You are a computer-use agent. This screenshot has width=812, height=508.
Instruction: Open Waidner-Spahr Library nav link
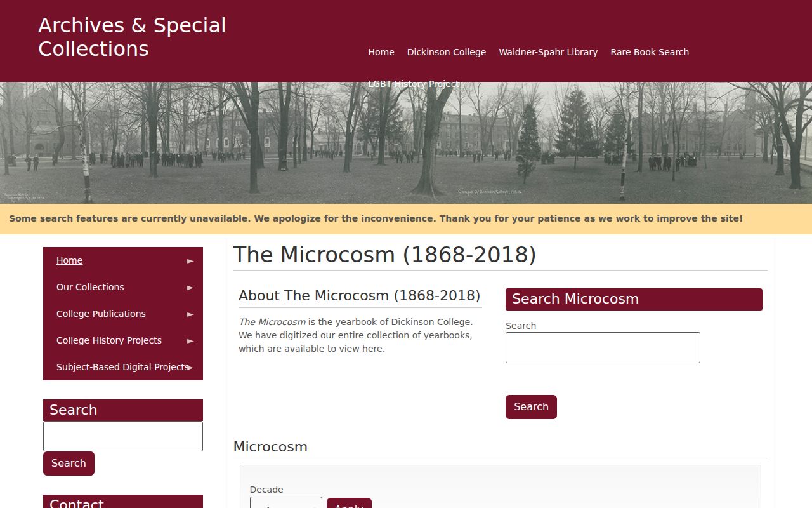[548, 52]
